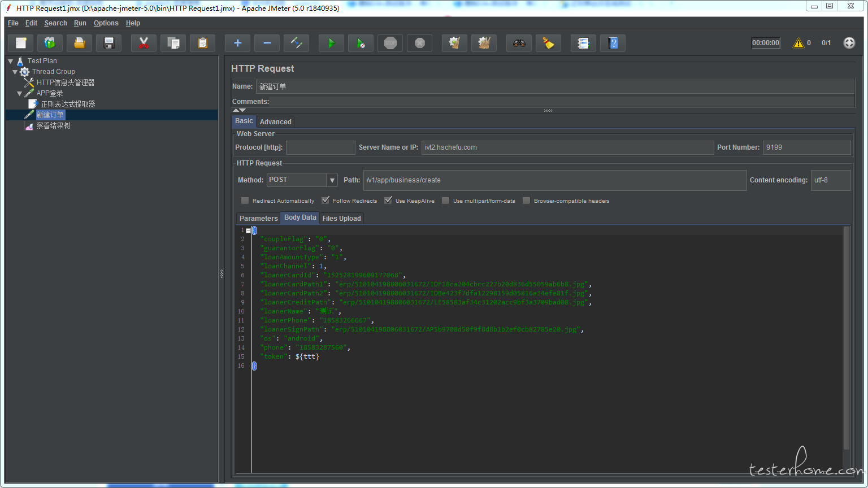Toggle Follow Redirects checkbox

coord(325,201)
